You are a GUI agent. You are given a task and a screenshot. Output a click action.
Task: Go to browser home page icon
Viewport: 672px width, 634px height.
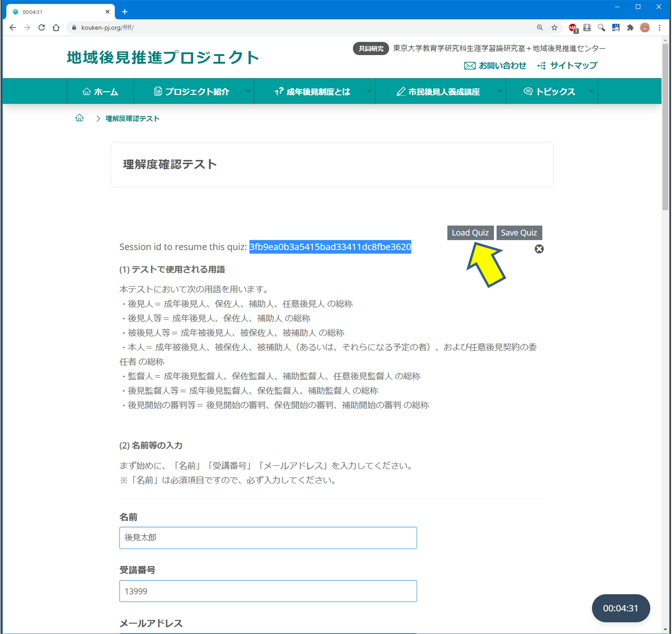click(56, 28)
